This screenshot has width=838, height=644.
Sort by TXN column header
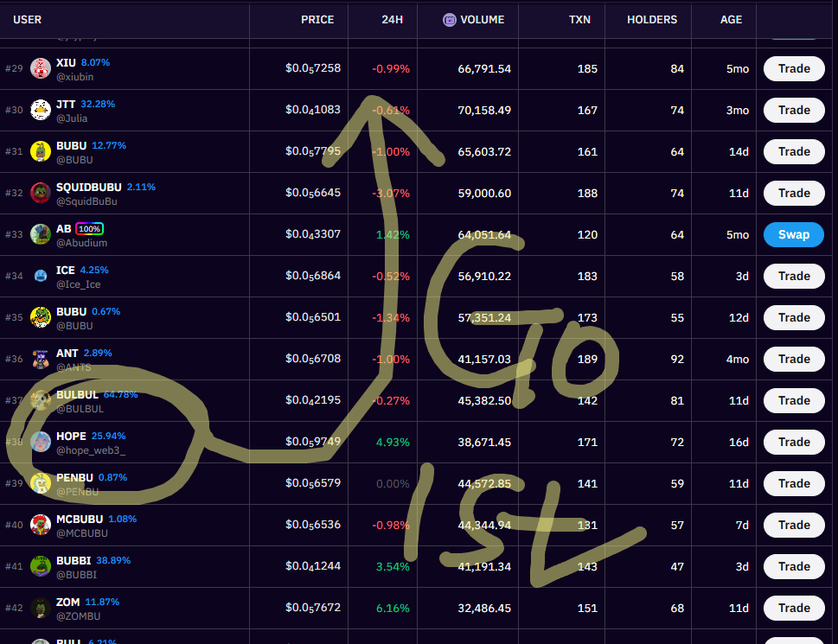point(579,20)
